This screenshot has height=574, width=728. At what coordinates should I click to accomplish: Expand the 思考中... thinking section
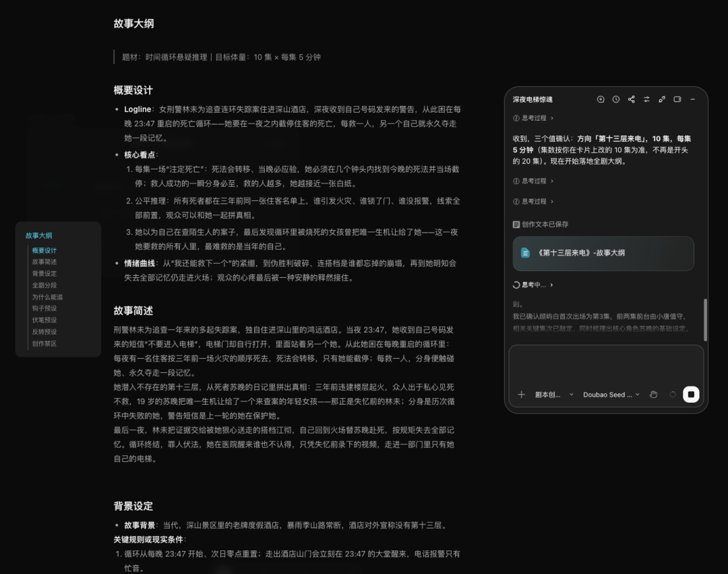click(533, 285)
